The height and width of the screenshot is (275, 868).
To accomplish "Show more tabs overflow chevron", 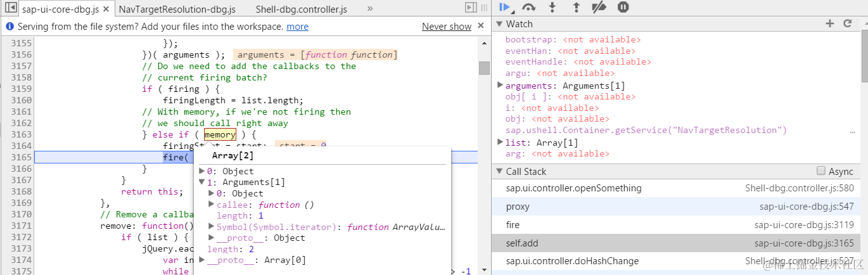I will point(370,9).
